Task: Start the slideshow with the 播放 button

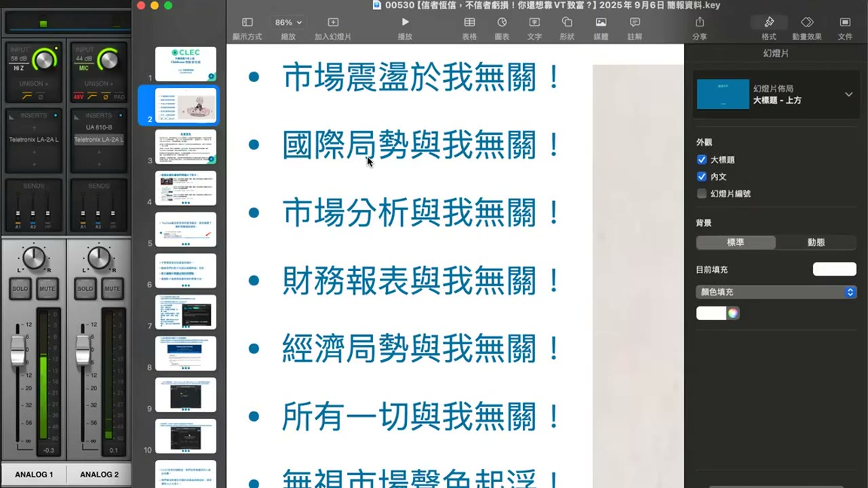Action: (x=405, y=22)
